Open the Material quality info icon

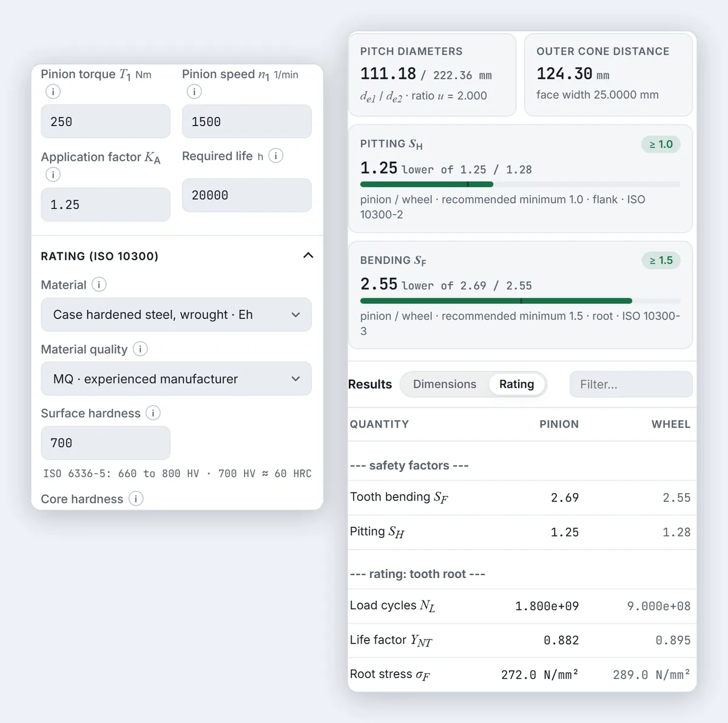(x=140, y=349)
